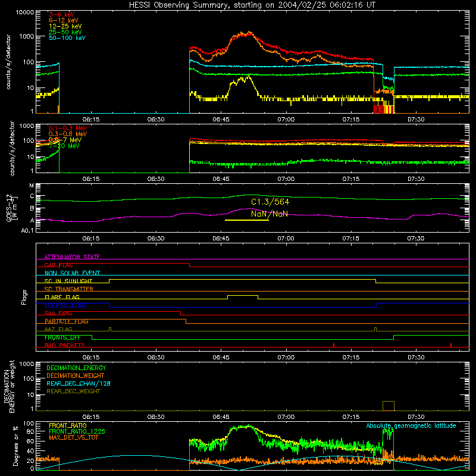
Task: Select the orange '0.3-0.8 MeV' legend label
Action: pyautogui.click(x=68, y=134)
